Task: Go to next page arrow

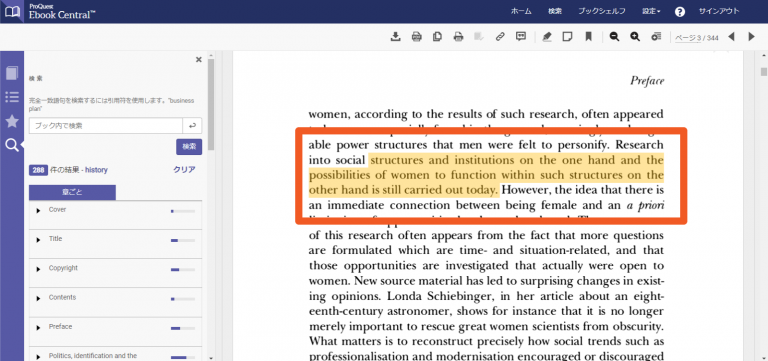Action: (x=752, y=37)
